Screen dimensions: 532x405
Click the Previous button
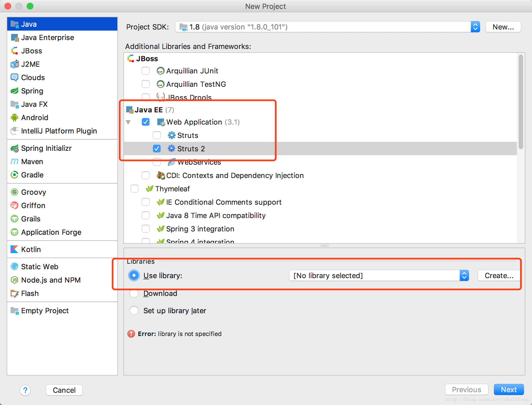click(x=466, y=390)
